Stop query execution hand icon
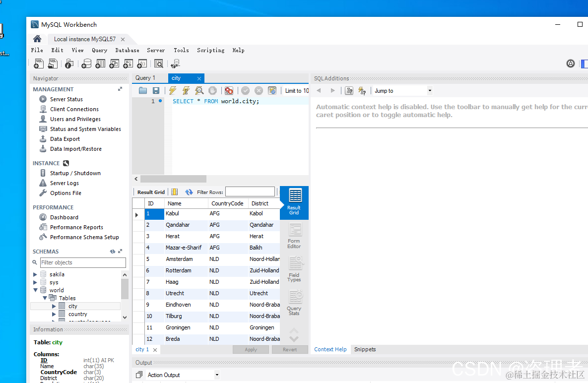 tap(213, 90)
